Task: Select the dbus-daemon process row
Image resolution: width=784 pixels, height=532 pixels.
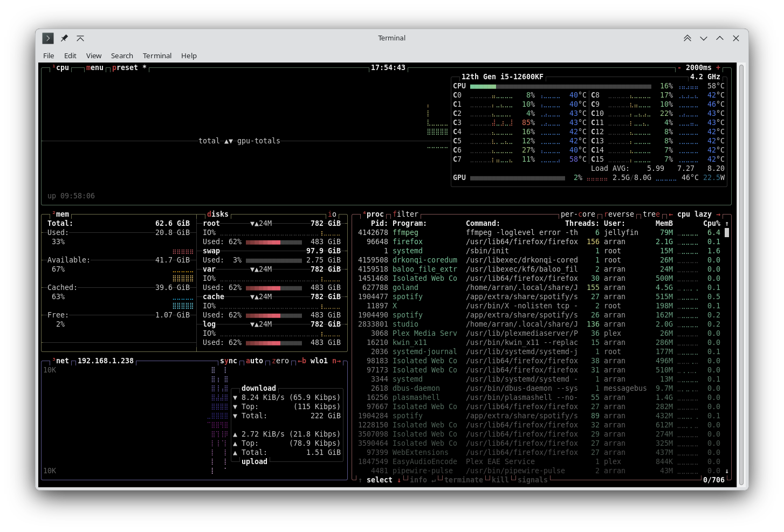Action: coord(539,389)
